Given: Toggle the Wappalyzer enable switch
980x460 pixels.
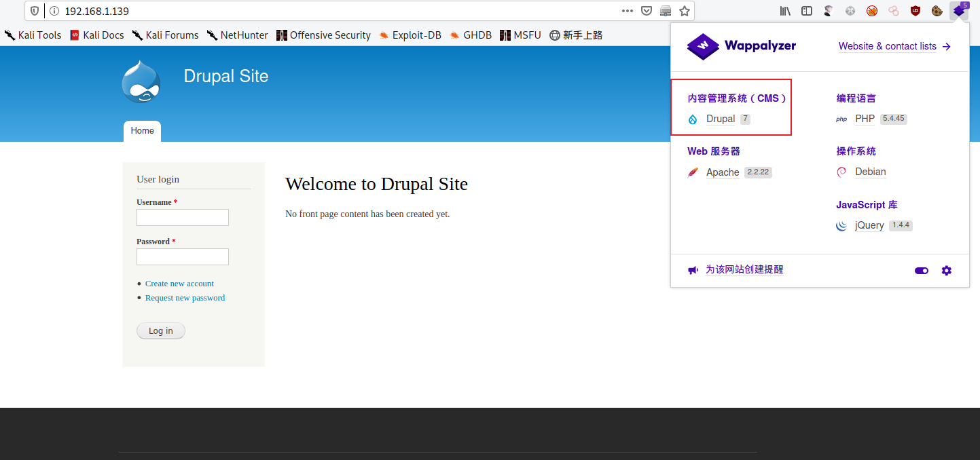Looking at the screenshot, I should (x=922, y=271).
